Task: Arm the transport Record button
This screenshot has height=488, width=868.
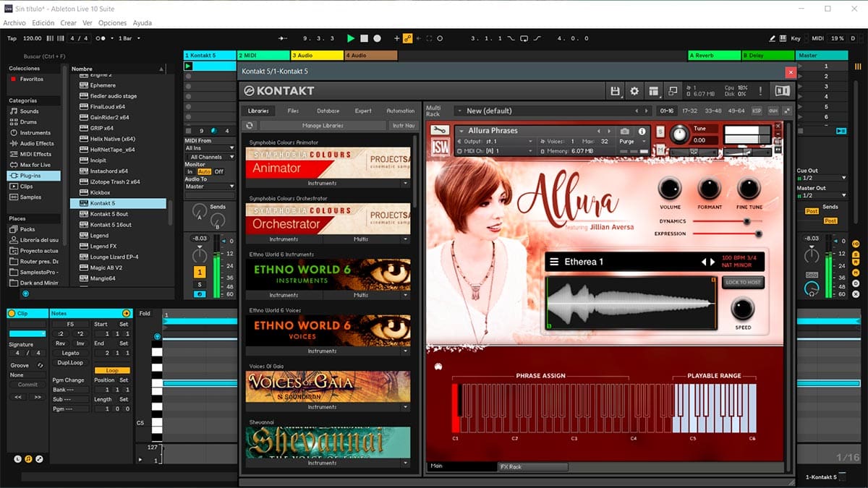Action: [377, 38]
